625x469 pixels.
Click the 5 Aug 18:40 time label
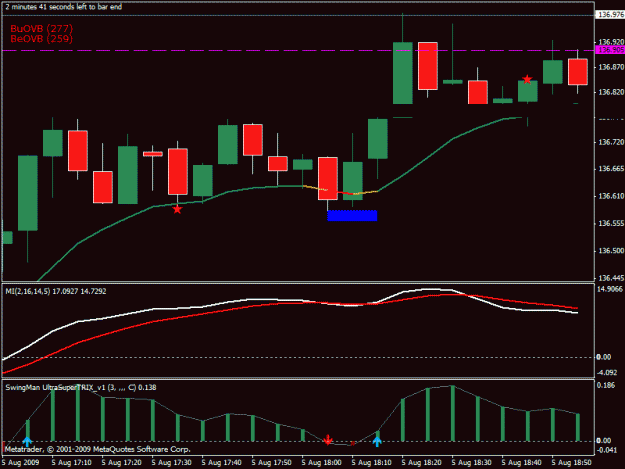point(521,463)
